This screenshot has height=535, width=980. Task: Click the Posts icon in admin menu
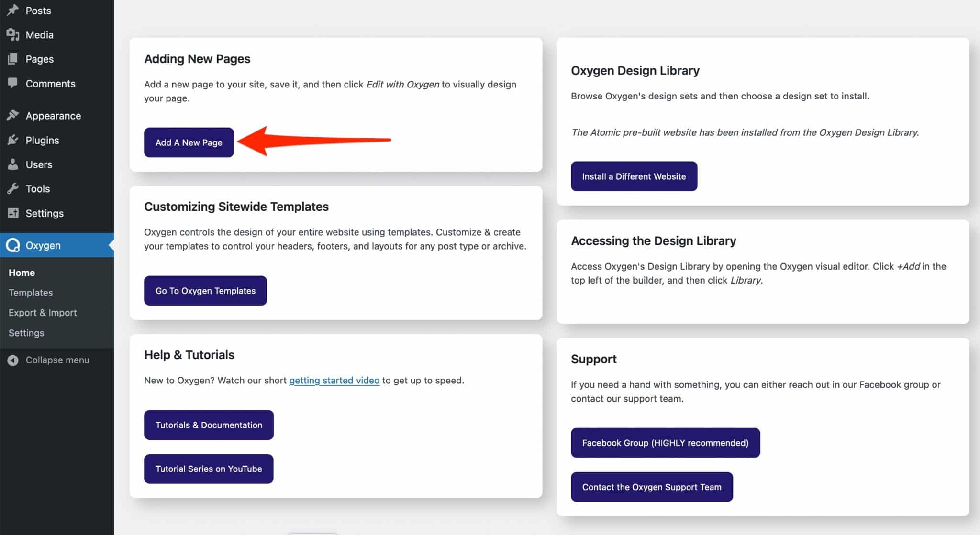coord(12,10)
